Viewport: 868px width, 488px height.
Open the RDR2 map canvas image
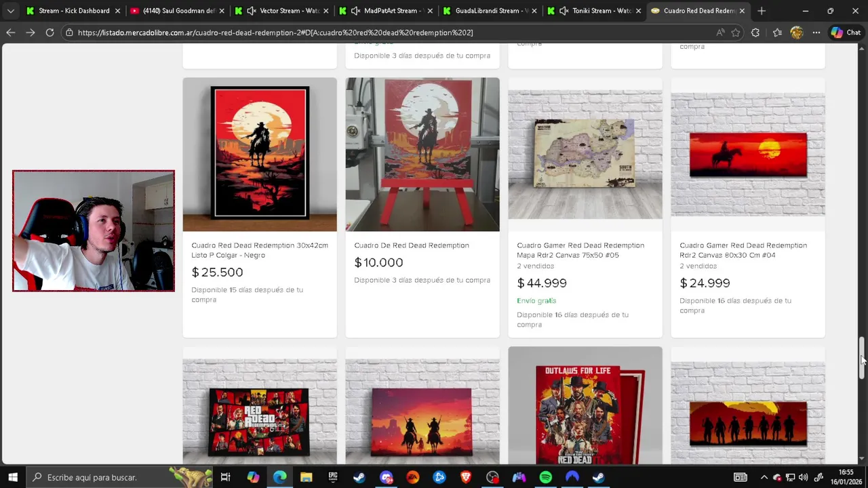click(x=585, y=155)
